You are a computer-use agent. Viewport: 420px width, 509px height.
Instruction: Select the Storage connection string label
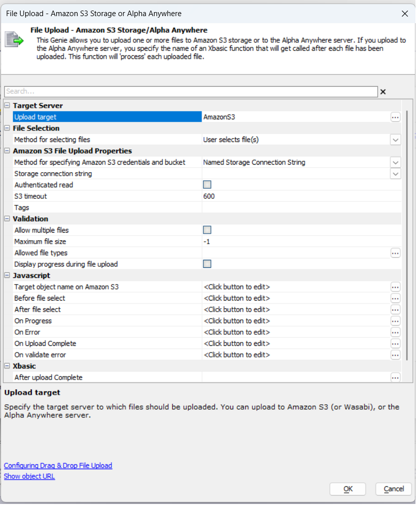[53, 174]
